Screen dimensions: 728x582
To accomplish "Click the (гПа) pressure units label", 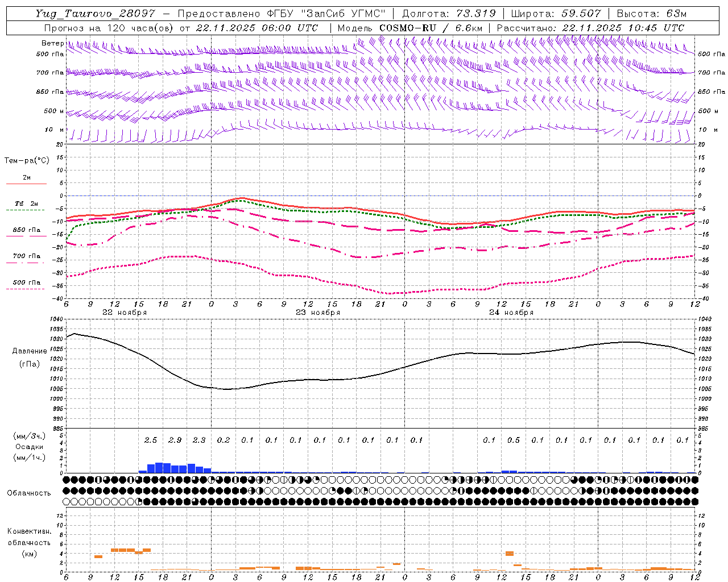I will click(x=30, y=364).
